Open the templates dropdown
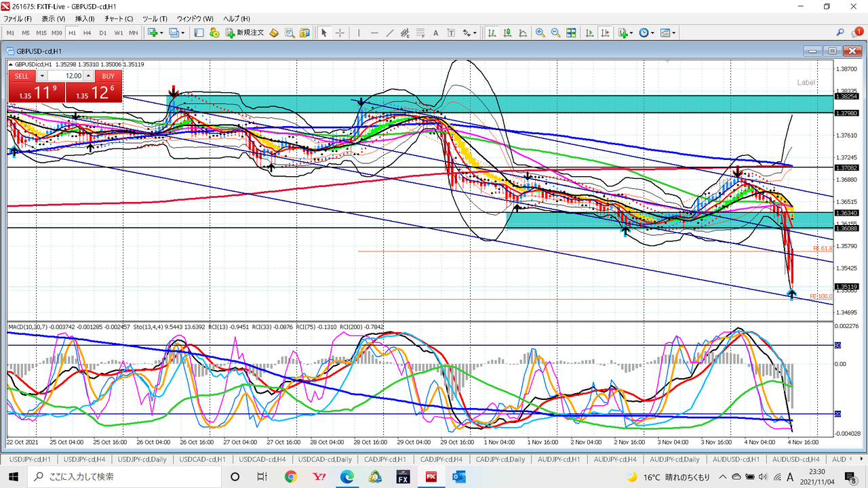The image size is (868, 488). pos(675,33)
